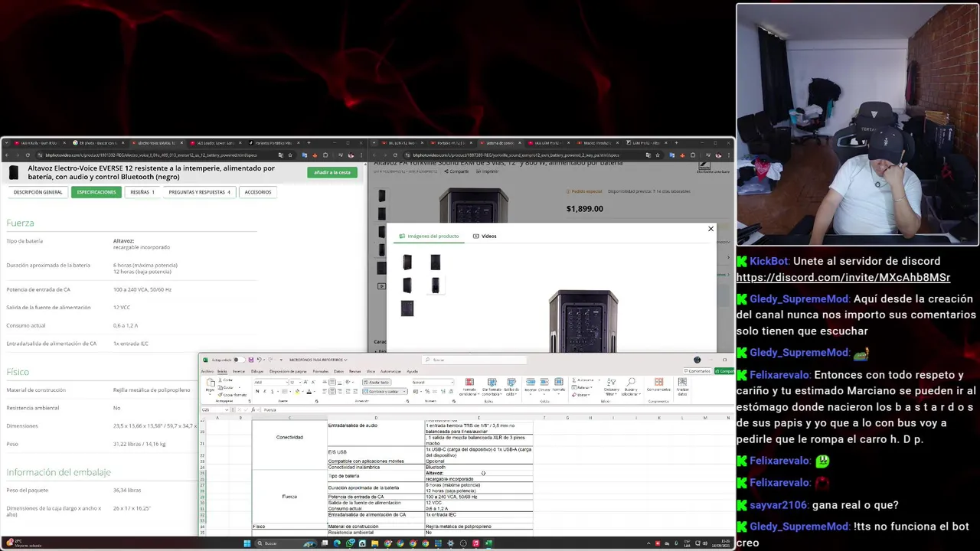Open the RESEÑAS tab
The width and height of the screenshot is (980, 551).
coord(142,192)
